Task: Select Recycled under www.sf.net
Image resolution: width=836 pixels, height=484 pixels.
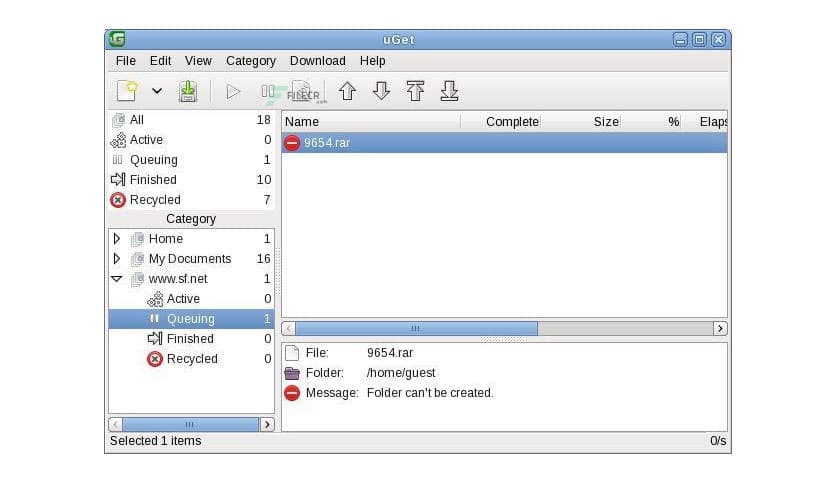Action: point(191,359)
